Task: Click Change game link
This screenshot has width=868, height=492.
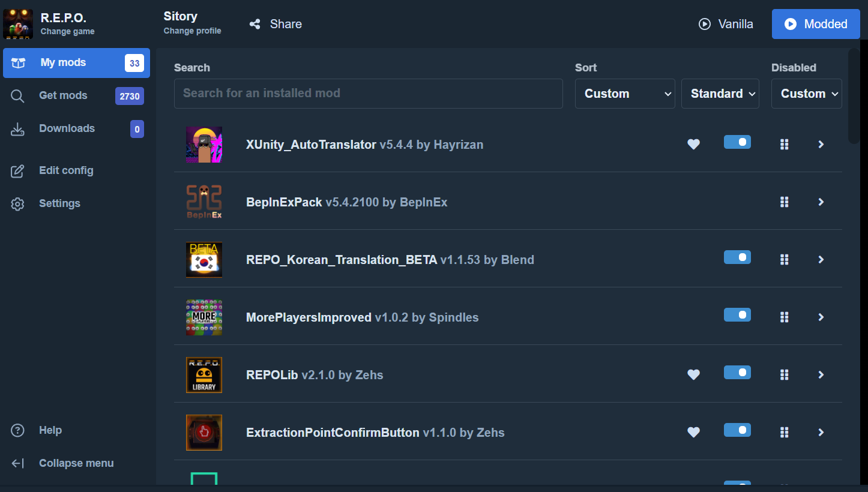Action: pos(67,31)
